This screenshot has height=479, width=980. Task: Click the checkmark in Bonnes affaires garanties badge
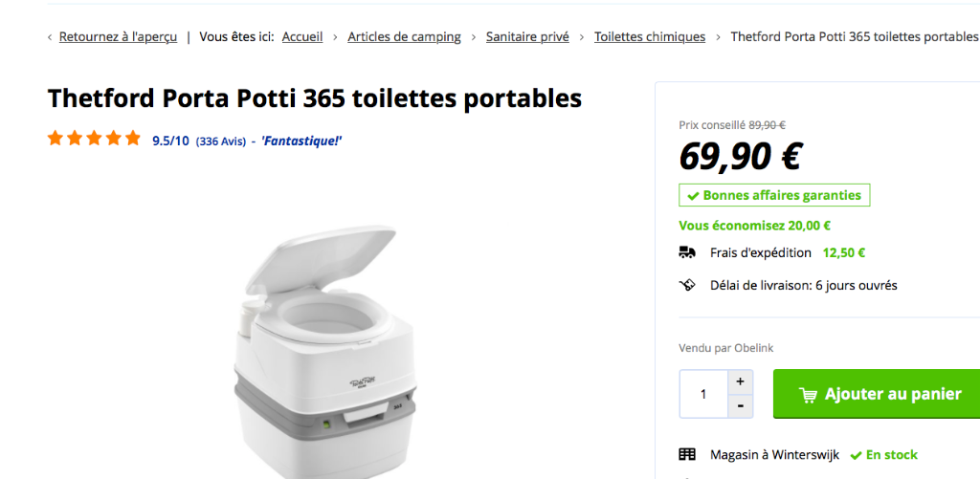pyautogui.click(x=692, y=196)
